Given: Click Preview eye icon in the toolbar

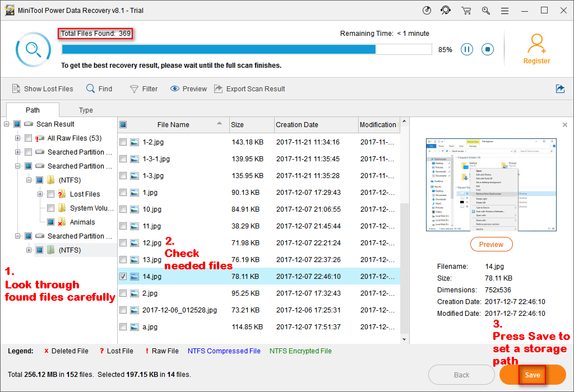Looking at the screenshot, I should 175,89.
